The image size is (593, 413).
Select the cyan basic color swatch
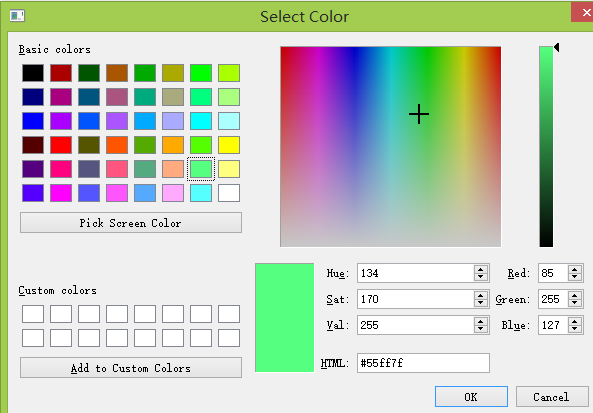click(x=201, y=121)
